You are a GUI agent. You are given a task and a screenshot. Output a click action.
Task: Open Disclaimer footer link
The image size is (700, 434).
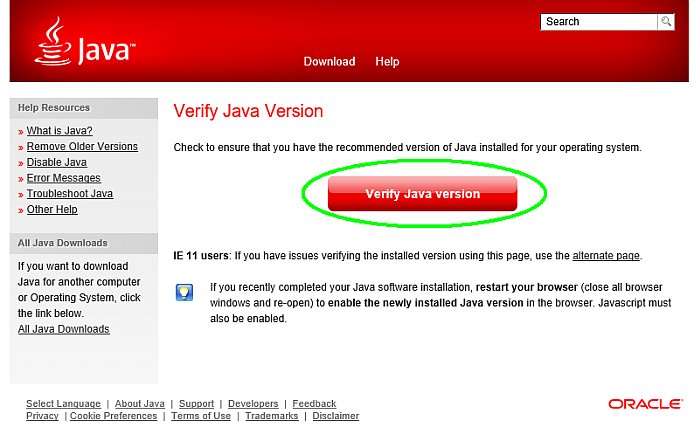point(336,416)
